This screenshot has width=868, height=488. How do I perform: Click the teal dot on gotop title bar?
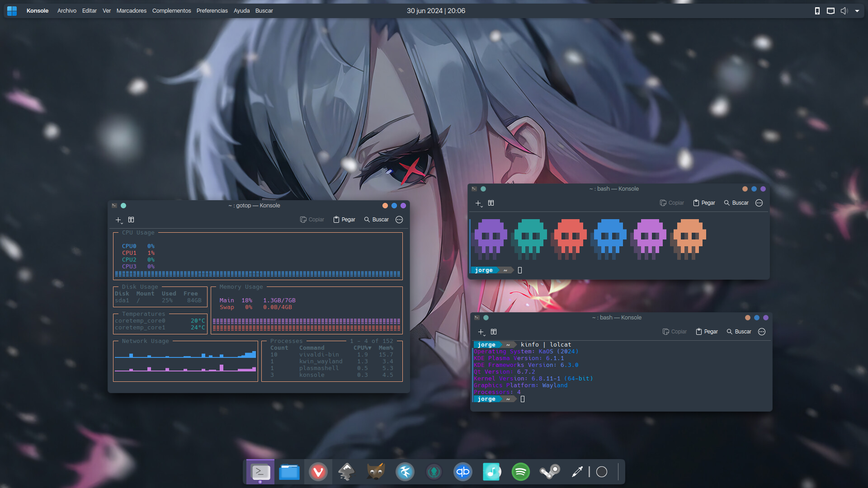(x=123, y=206)
